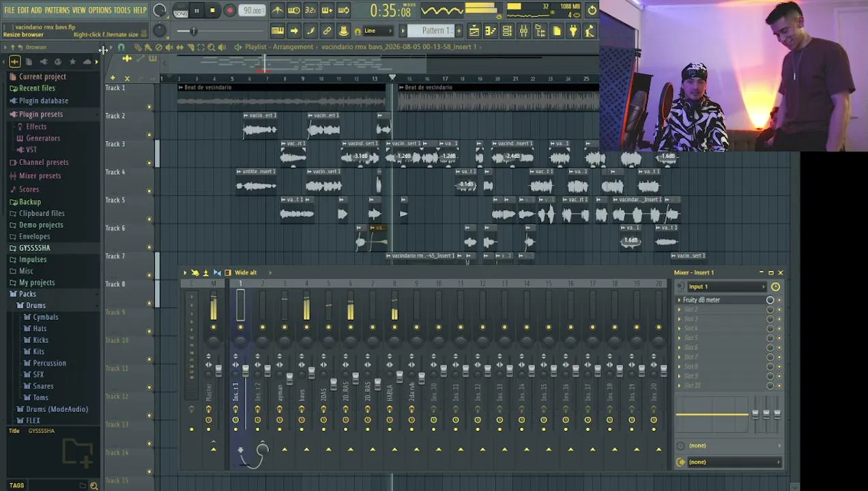Open the Input 1 mixer input dropdown
868x491 pixels.
(x=726, y=286)
